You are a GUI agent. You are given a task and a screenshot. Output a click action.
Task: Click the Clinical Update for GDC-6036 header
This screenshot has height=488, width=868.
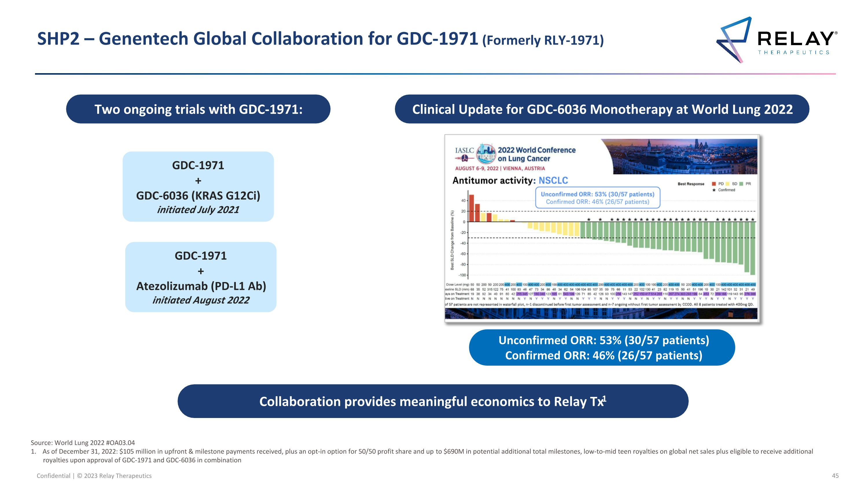pos(602,109)
